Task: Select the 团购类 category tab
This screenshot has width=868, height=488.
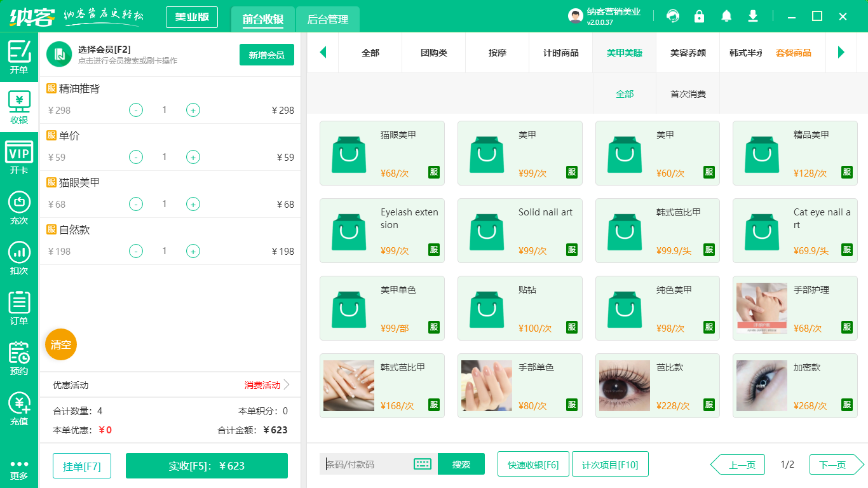Action: click(x=433, y=53)
